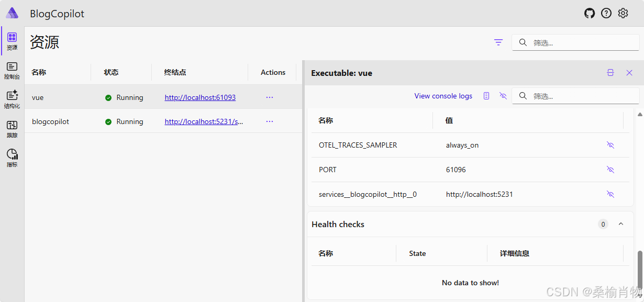Click the health checks State column header
This screenshot has width=644, height=302.
pyautogui.click(x=417, y=253)
